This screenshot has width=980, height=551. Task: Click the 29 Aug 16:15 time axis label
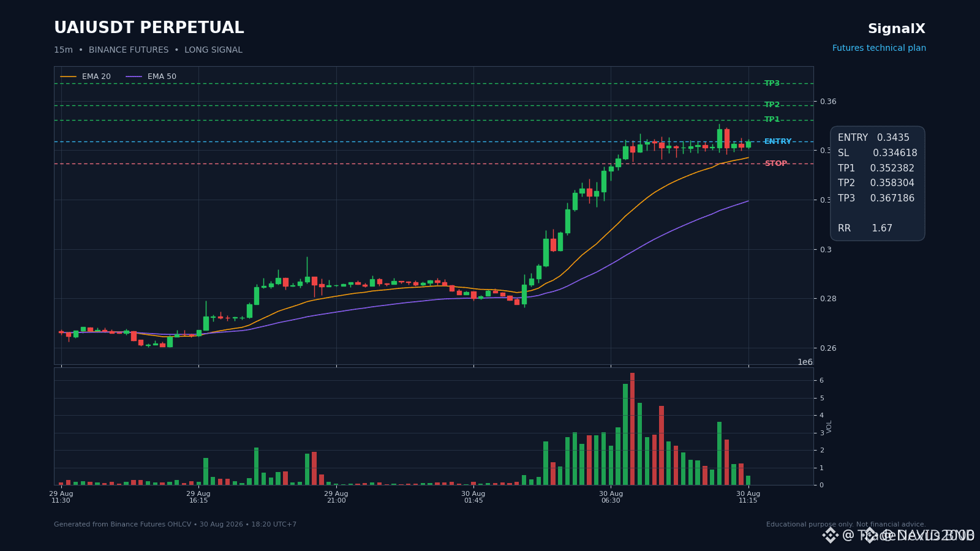tap(198, 497)
